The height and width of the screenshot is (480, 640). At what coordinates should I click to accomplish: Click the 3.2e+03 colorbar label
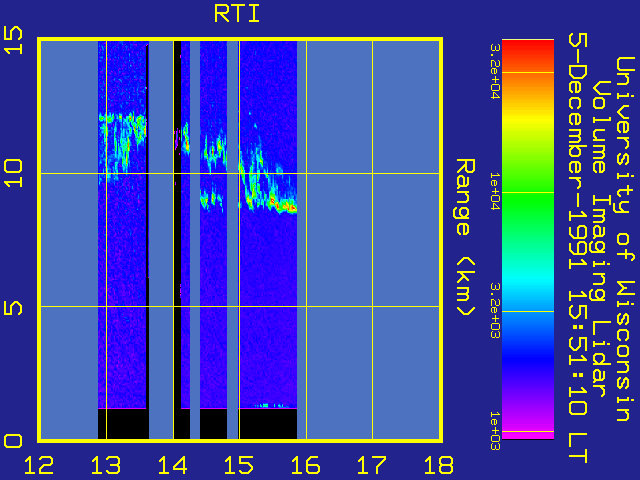pyautogui.click(x=495, y=311)
